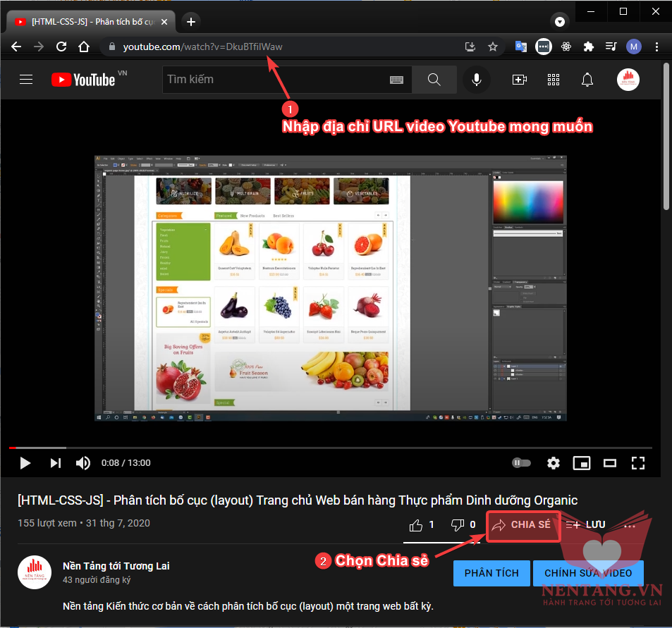Open the LƯU save-to-playlist menu
Viewport: 672px width, 628px height.
coord(586,525)
